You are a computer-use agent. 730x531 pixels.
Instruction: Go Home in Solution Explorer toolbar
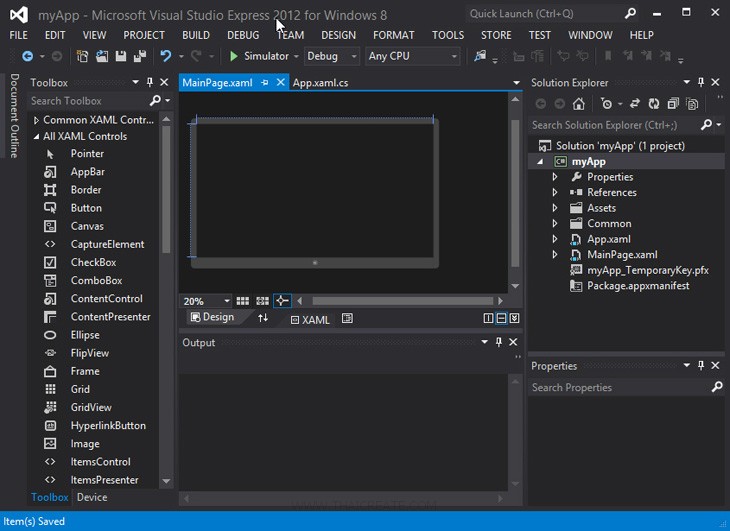579,104
